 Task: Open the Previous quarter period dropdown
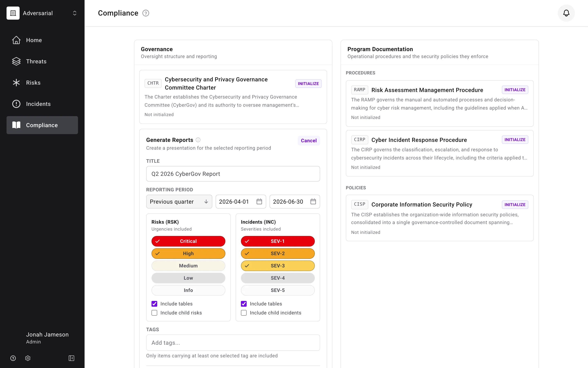coord(179,202)
